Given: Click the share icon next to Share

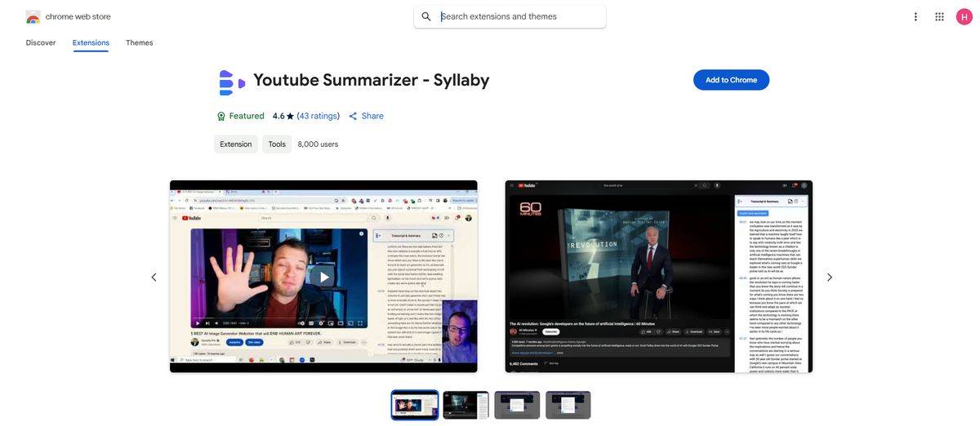Looking at the screenshot, I should coord(353,116).
